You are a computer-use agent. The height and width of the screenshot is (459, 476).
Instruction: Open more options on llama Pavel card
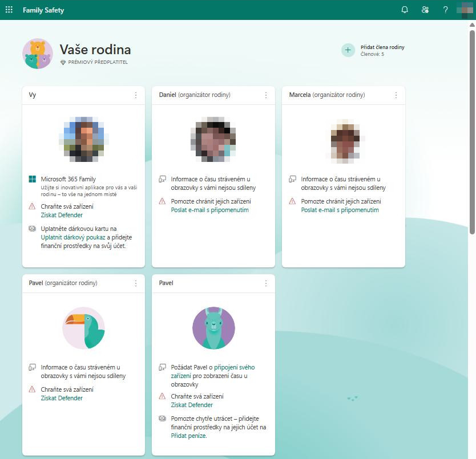tap(266, 283)
